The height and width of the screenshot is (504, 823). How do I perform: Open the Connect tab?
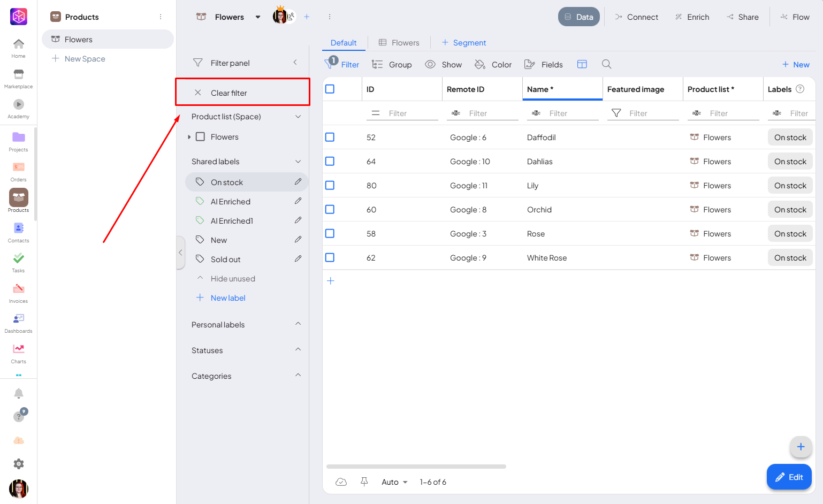coord(636,17)
